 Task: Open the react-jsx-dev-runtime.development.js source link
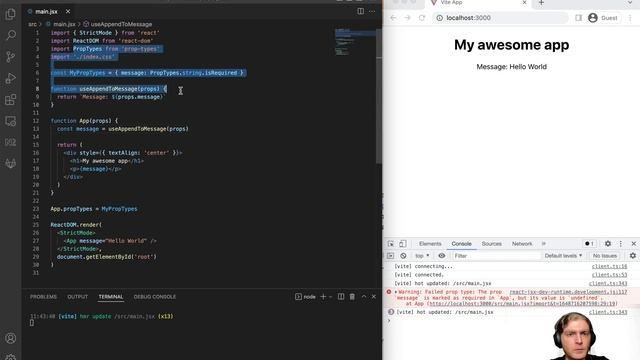pos(568,292)
